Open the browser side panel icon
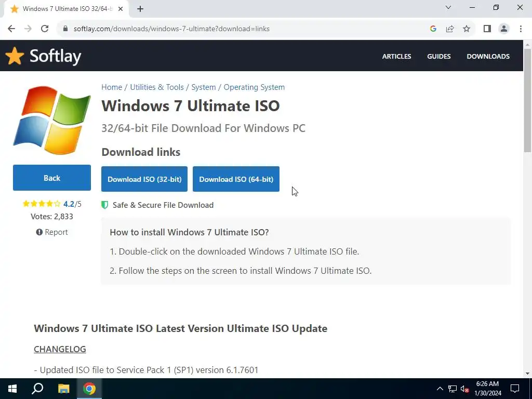Screen dimensions: 532x399 487,29
